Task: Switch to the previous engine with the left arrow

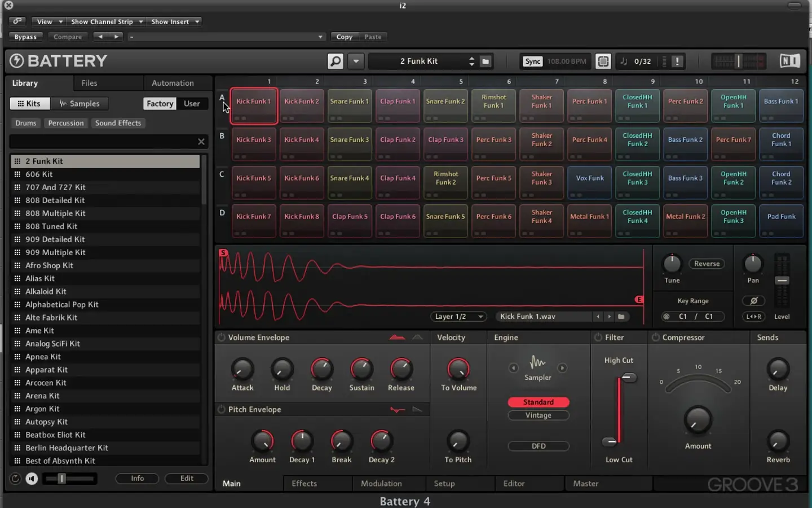Action: click(x=513, y=368)
